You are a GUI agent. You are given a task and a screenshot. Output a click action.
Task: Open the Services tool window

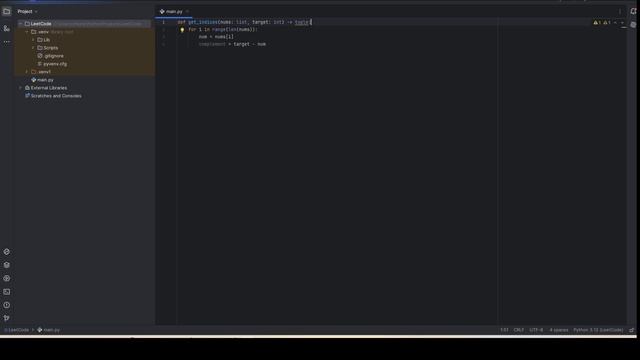click(7, 278)
